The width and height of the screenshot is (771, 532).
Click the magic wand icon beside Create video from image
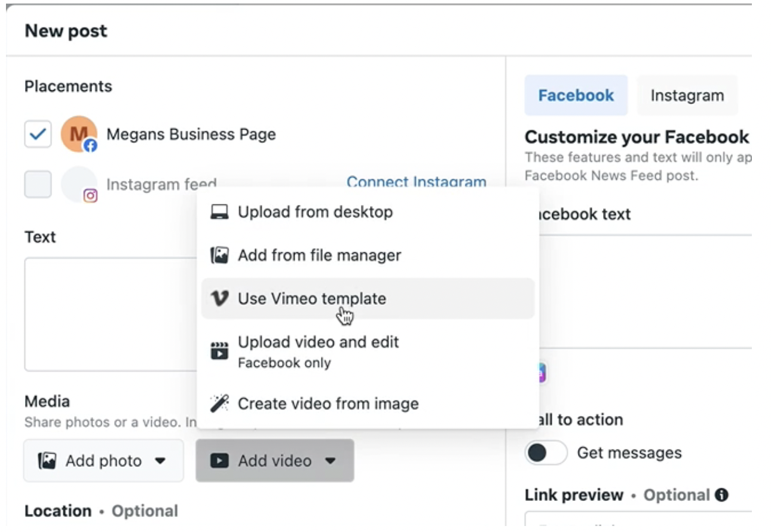pos(220,403)
